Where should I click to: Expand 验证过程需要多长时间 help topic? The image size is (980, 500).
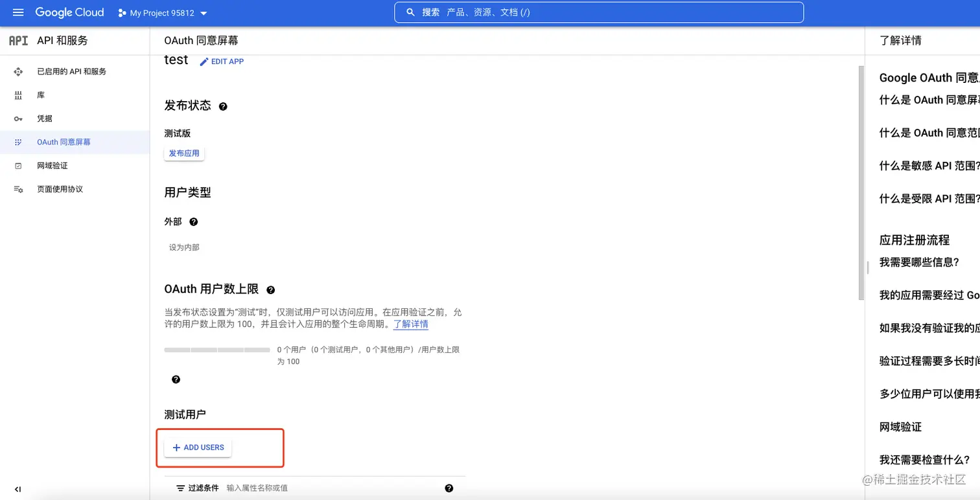click(929, 361)
